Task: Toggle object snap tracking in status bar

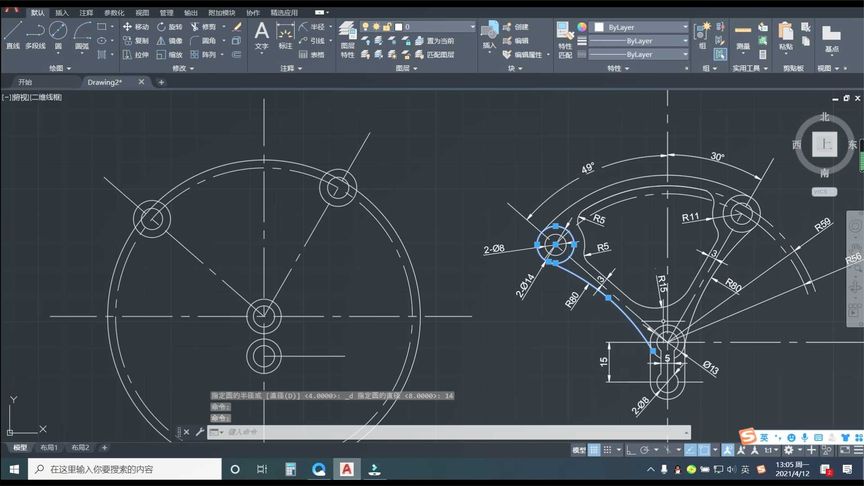Action: tap(690, 450)
